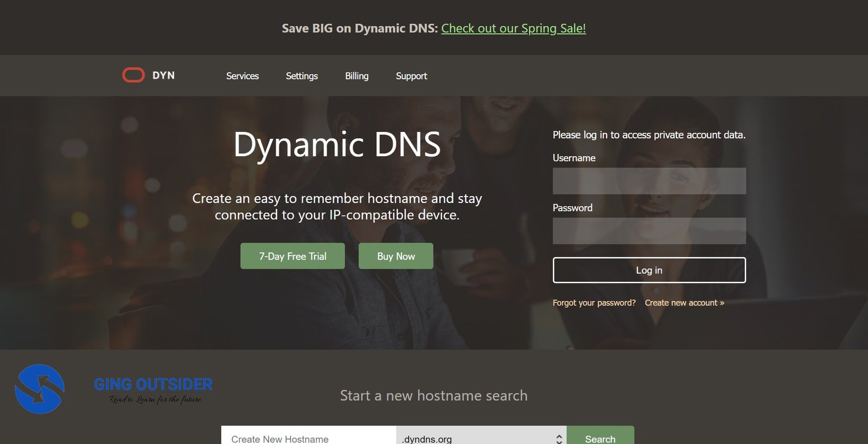The image size is (868, 444).
Task: Open the Spring Sale promotion link
Action: click(513, 28)
